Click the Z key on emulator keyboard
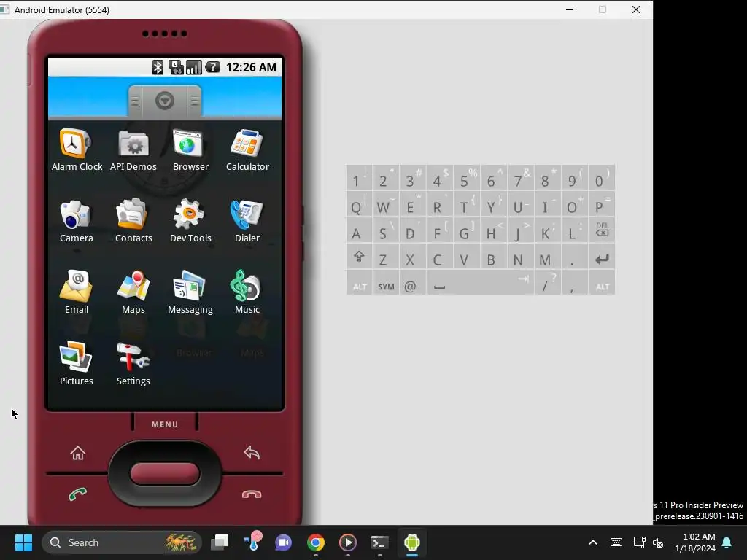Viewport: 747px width, 560px height. [386, 257]
